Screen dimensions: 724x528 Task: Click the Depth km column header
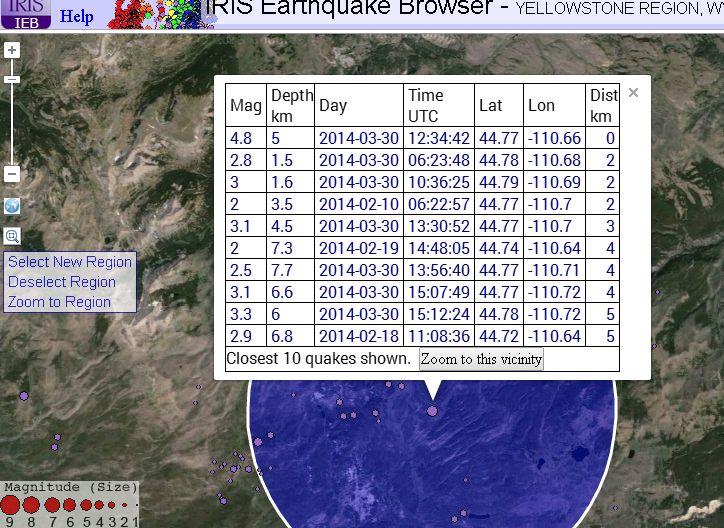click(x=291, y=105)
